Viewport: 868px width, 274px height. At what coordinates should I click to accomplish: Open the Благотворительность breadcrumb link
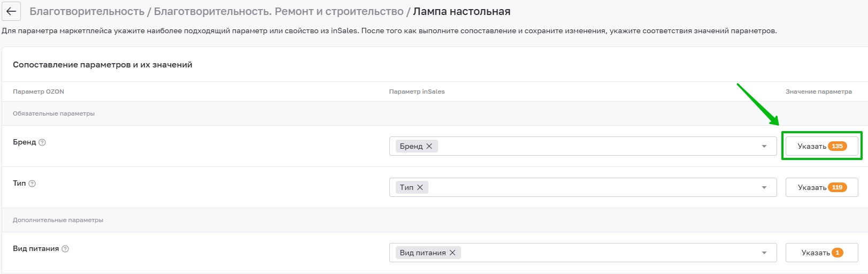pos(87,11)
